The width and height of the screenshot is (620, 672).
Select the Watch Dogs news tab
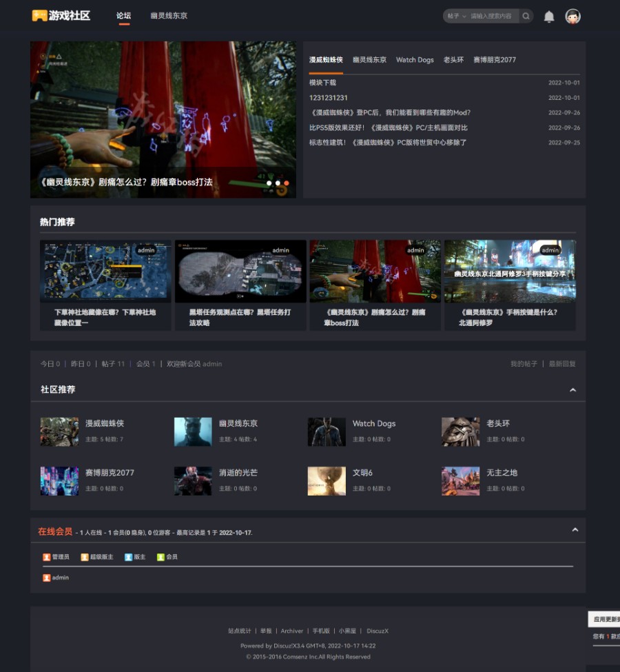pyautogui.click(x=415, y=60)
